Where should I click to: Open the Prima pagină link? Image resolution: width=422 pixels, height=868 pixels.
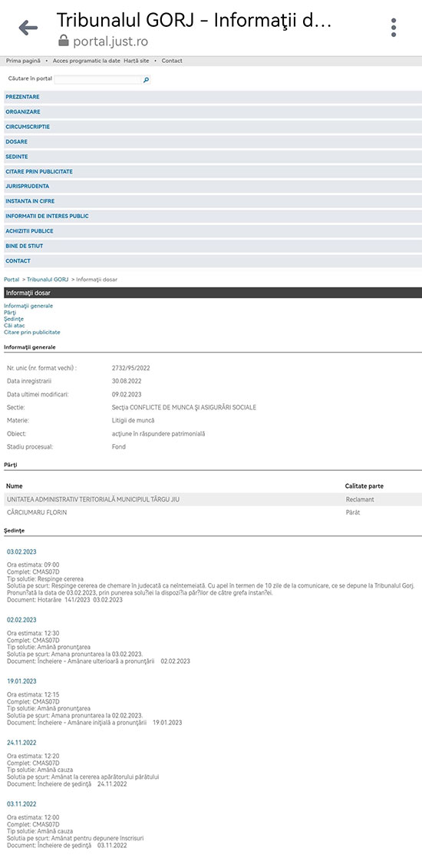[23, 61]
